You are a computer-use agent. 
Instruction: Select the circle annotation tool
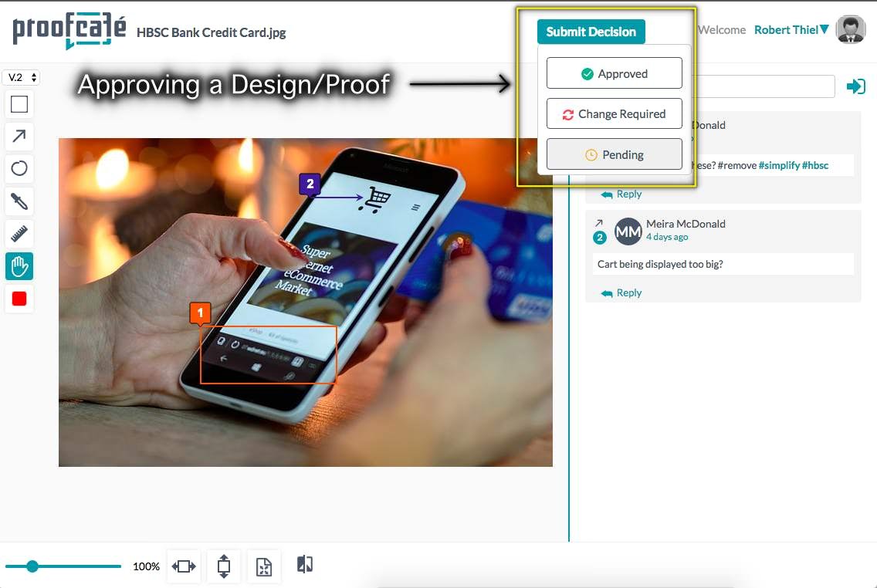(x=19, y=167)
